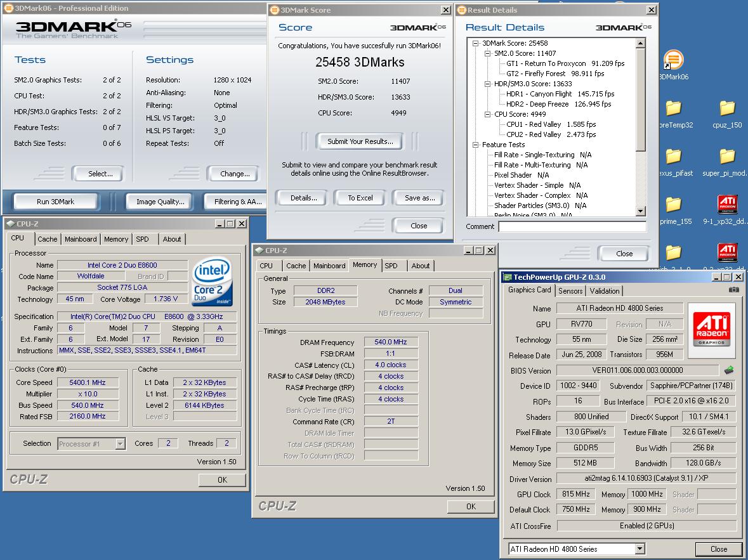The width and height of the screenshot is (748, 560).
Task: Open the cpuz_150 desktop folder
Action: point(727,108)
